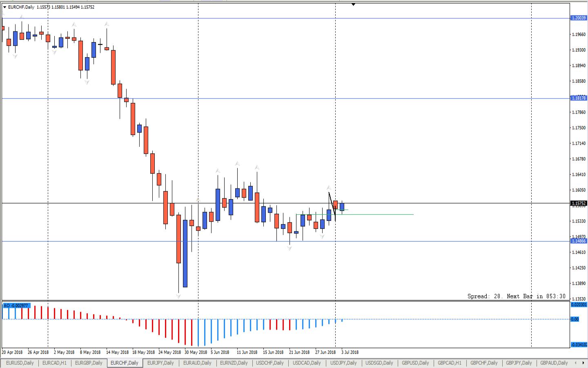Screen dimensions: 588x368
Task: Click the 21 Jun 2018 date label
Action: coord(299,352)
